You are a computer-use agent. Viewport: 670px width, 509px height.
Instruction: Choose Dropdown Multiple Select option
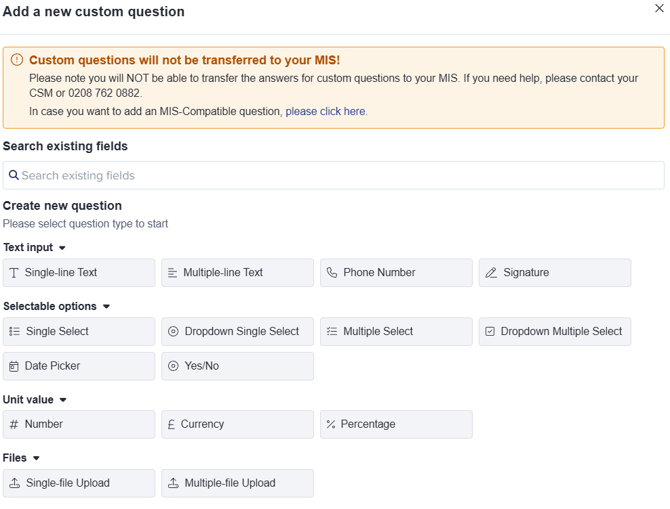555,331
